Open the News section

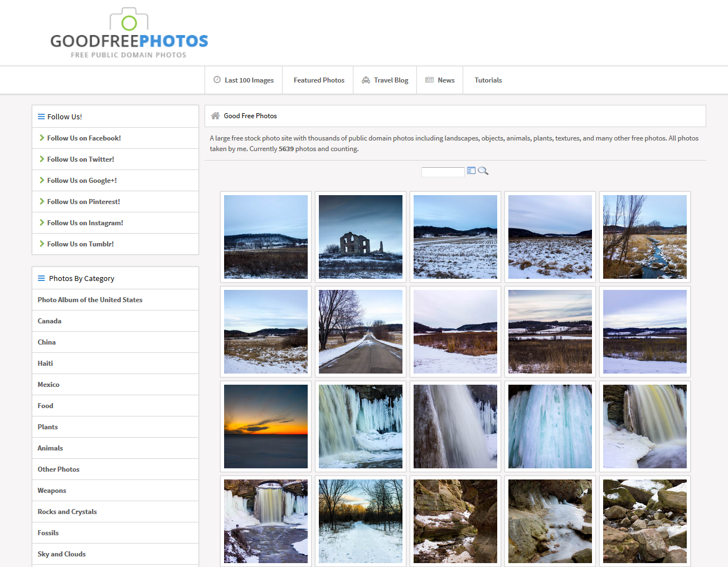tap(440, 80)
